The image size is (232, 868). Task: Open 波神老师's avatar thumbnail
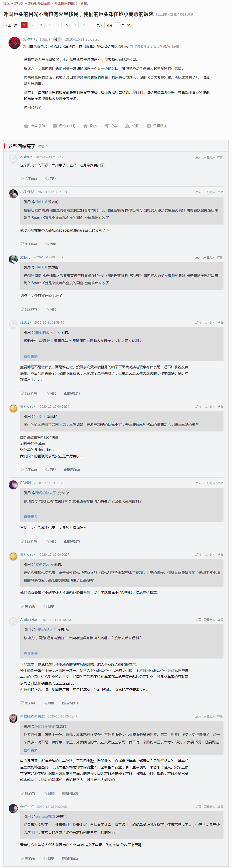pos(15,43)
